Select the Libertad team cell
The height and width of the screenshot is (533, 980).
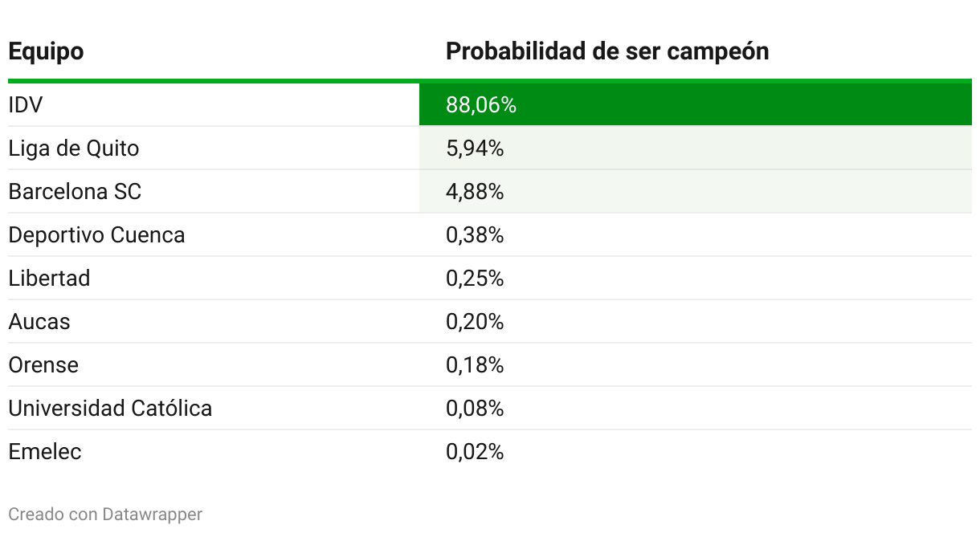point(49,279)
